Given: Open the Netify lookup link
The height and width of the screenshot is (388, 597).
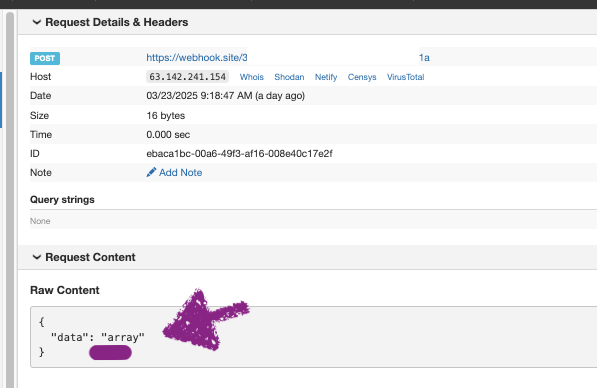Looking at the screenshot, I should pos(326,77).
